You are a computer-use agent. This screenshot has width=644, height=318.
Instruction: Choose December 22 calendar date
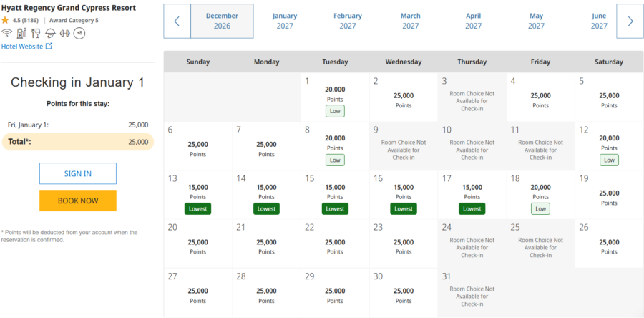[x=335, y=244]
